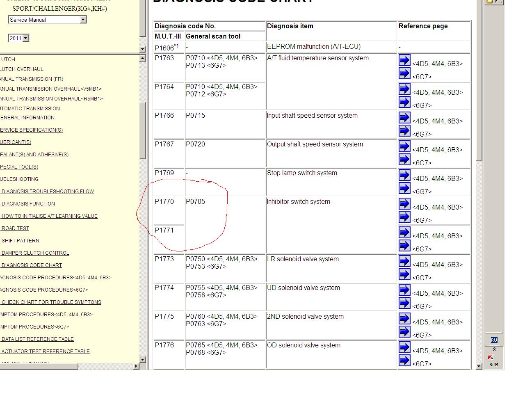Click sidebar horizontal scroll-right arrow
This screenshot has width=525, height=420.
(x=136, y=366)
